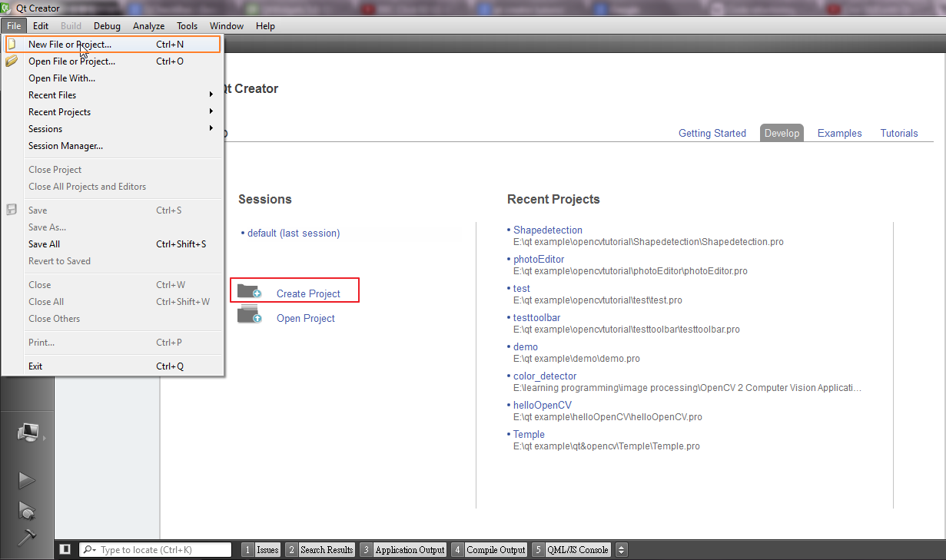Screen dimensions: 946x560
Task: Open recent project helloOpenCV
Action: 543,405
